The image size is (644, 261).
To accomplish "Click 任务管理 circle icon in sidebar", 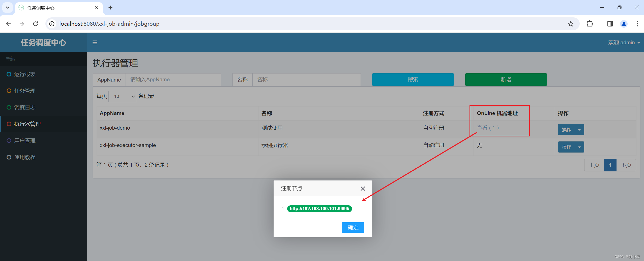I will [x=9, y=91].
